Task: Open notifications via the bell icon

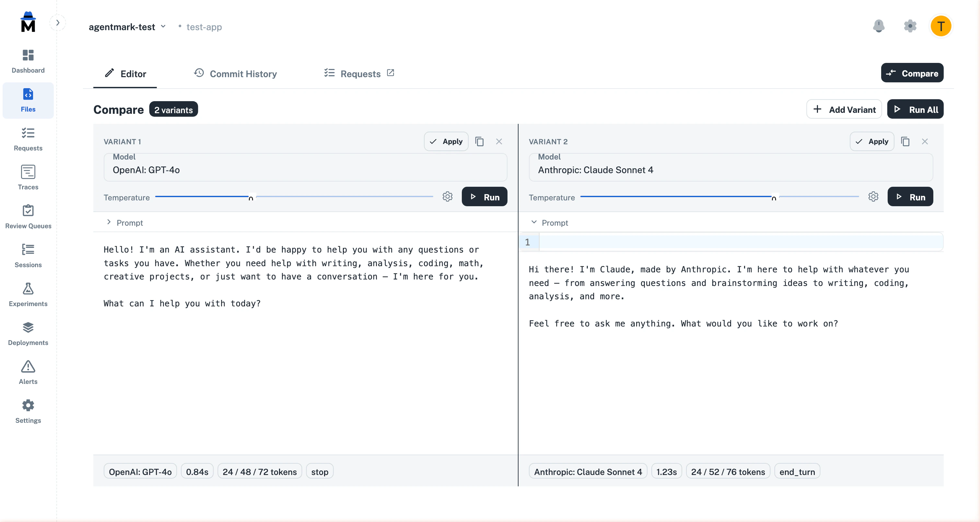Action: click(879, 26)
